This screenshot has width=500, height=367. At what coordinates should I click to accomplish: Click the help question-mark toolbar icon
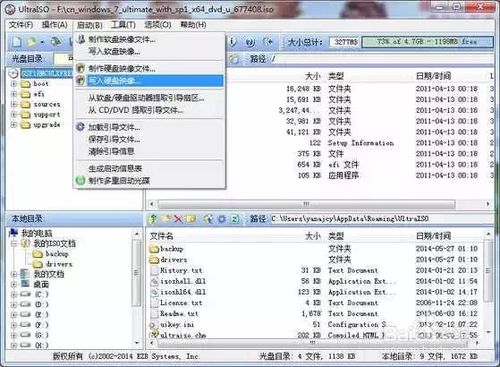[x=250, y=42]
